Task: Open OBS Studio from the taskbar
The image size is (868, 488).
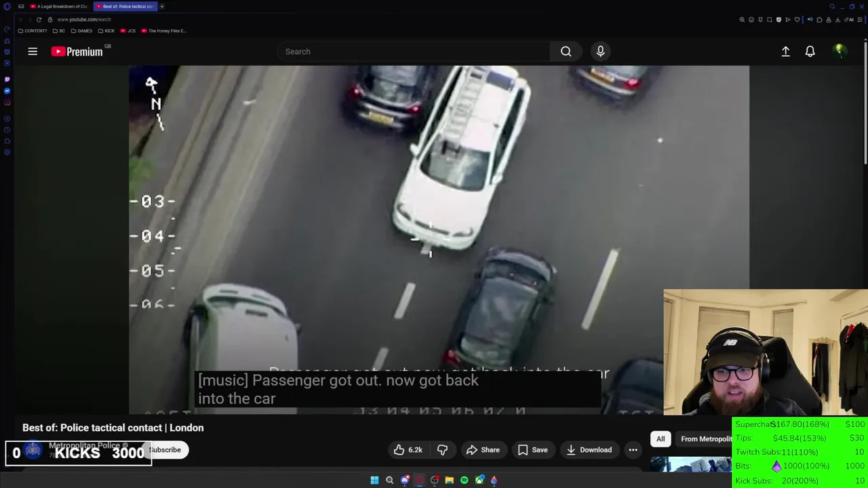Action: [435, 480]
